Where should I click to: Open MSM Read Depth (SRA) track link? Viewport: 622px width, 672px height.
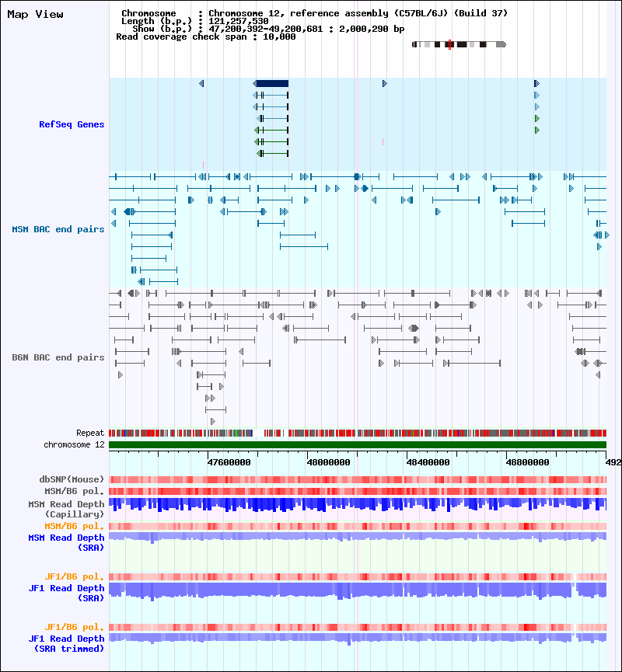coord(67,542)
